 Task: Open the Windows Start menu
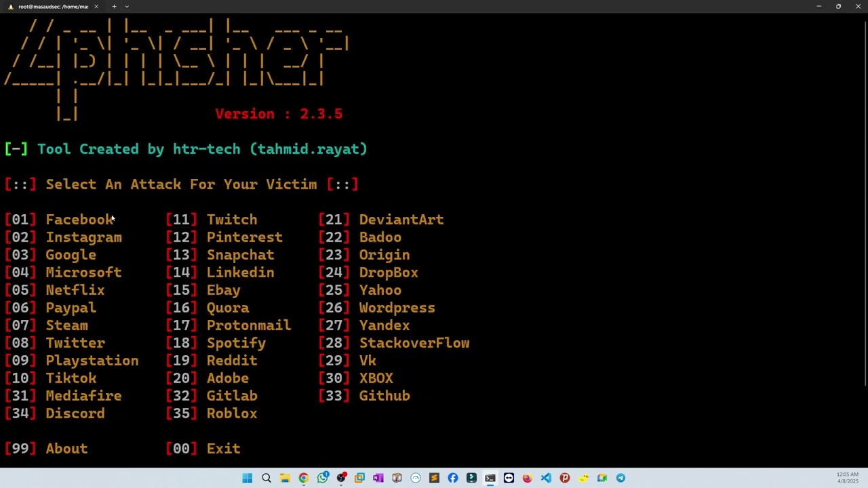click(x=248, y=478)
